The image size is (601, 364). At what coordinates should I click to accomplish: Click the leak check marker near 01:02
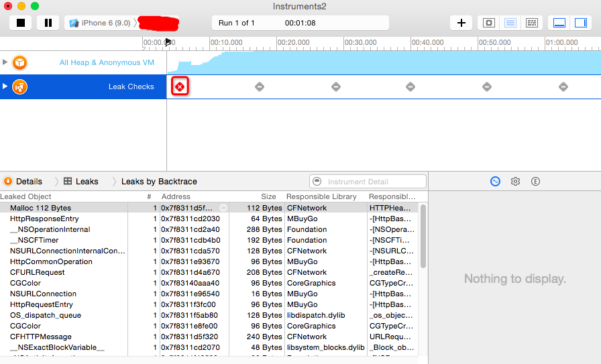point(563,87)
